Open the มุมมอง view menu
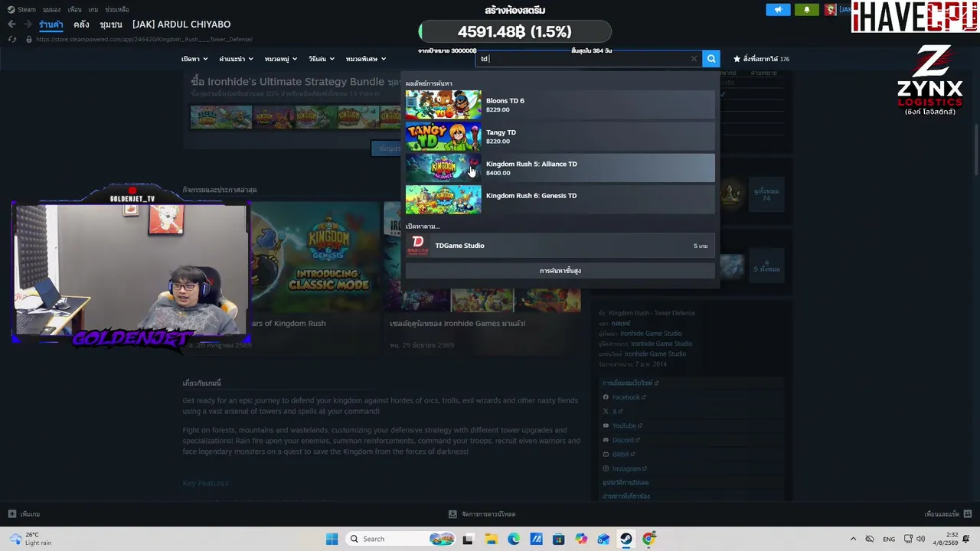The width and height of the screenshot is (980, 551). [51, 9]
